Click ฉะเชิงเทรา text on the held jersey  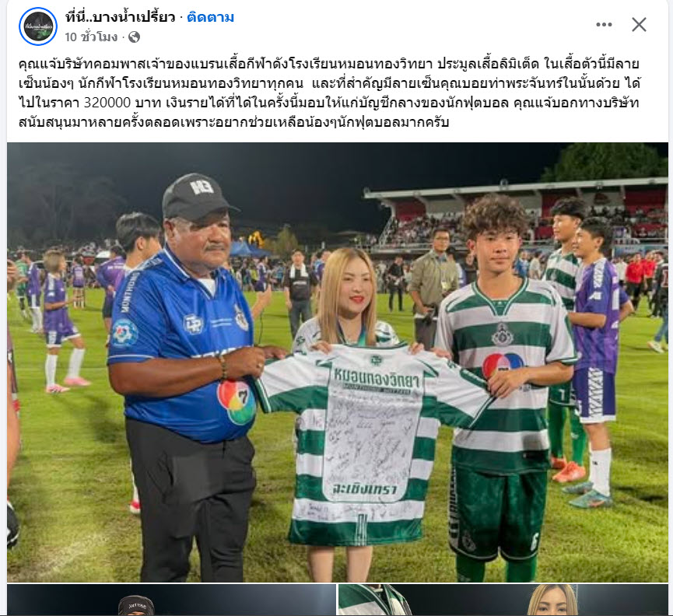pyautogui.click(x=365, y=489)
